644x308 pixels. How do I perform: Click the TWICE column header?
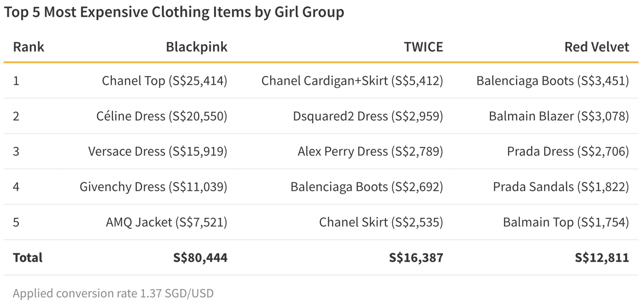click(x=423, y=47)
